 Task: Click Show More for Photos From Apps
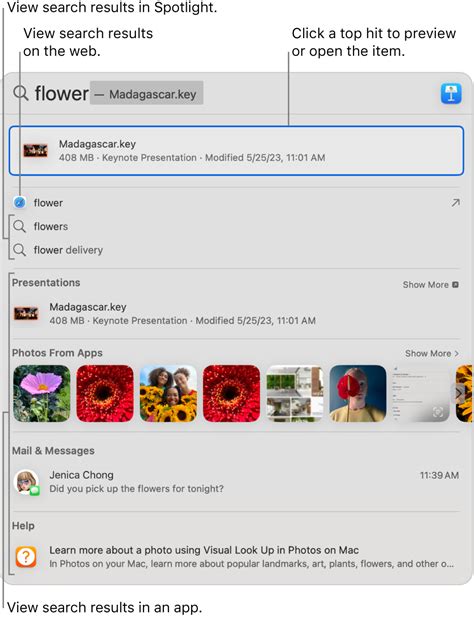(x=432, y=354)
